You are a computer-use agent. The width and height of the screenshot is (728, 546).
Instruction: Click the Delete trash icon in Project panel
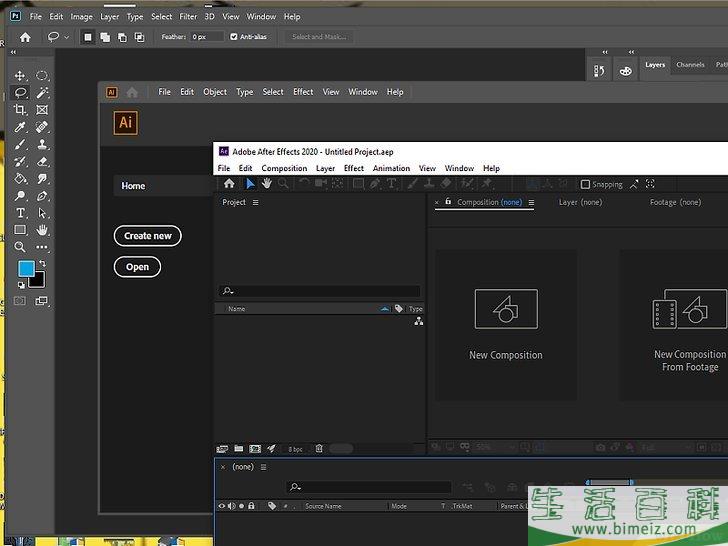tap(319, 448)
